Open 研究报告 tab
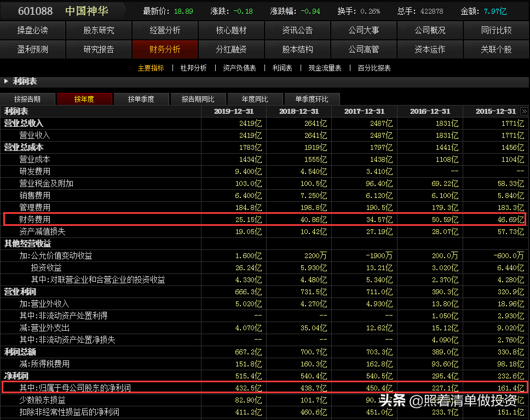The height and width of the screenshot is (420, 530). point(99,50)
